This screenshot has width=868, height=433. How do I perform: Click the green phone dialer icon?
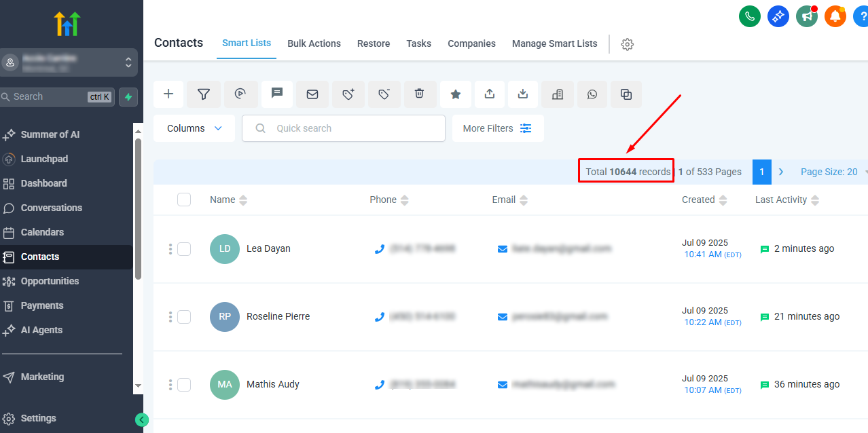[x=750, y=16]
